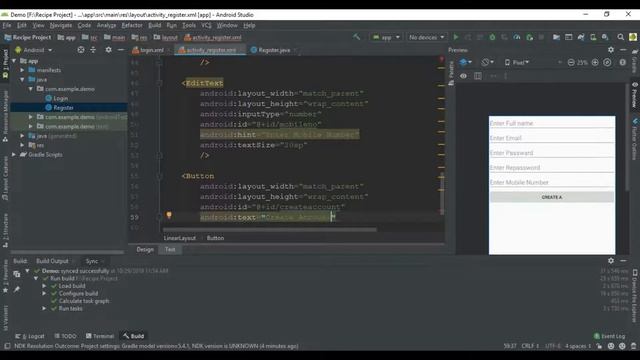
Task: Toggle tool window quick-access icon in status bar
Action: pyautogui.click(x=7, y=346)
